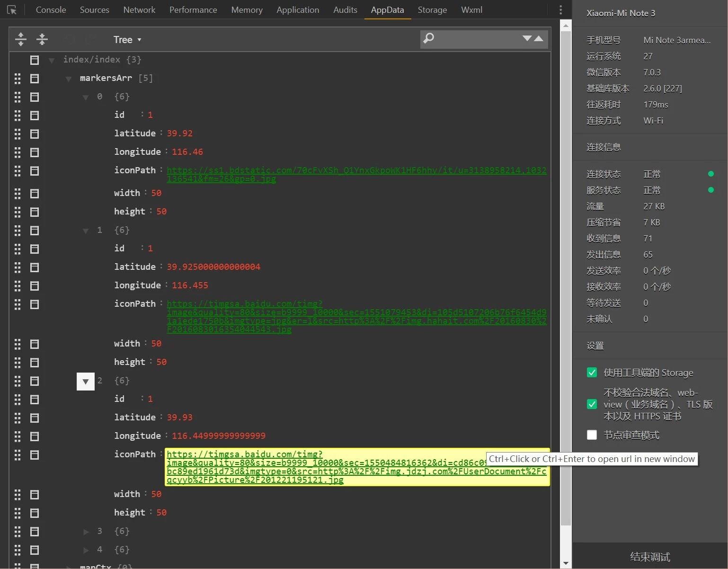Select the latitude value 39.92

[x=179, y=133]
